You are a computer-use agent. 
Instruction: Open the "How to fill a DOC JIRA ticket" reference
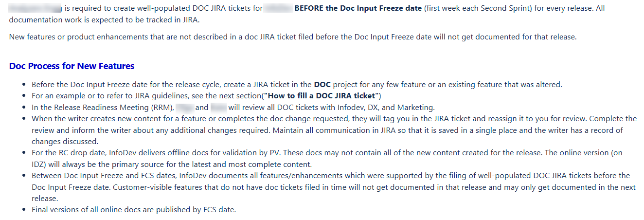point(321,96)
